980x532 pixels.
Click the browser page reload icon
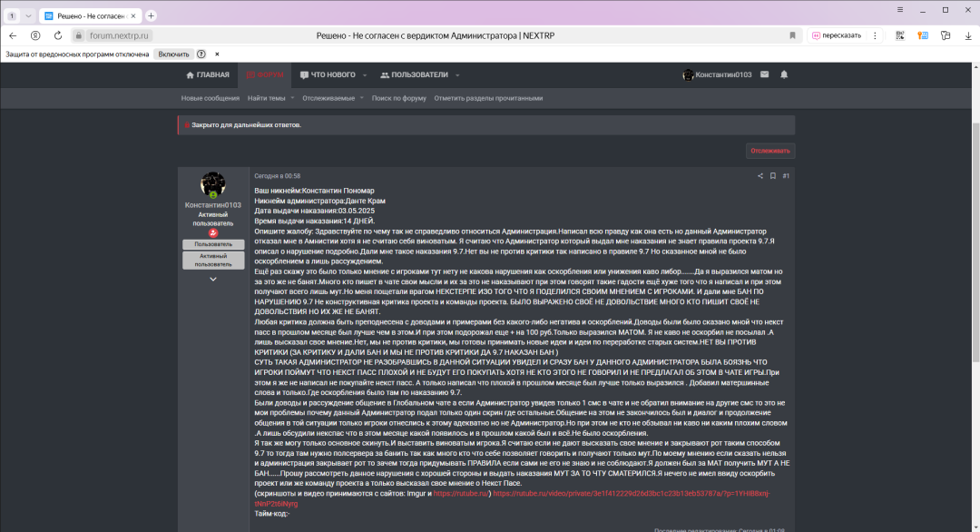click(59, 35)
